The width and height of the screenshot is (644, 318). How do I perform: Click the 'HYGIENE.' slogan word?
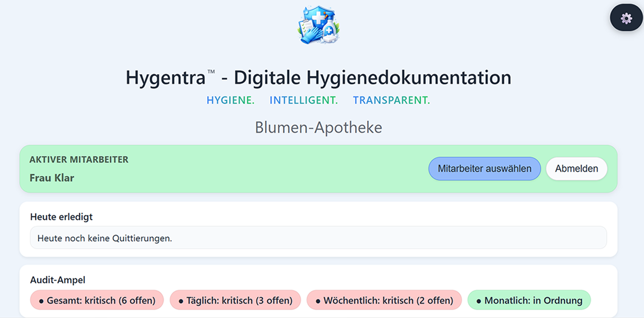click(x=231, y=100)
